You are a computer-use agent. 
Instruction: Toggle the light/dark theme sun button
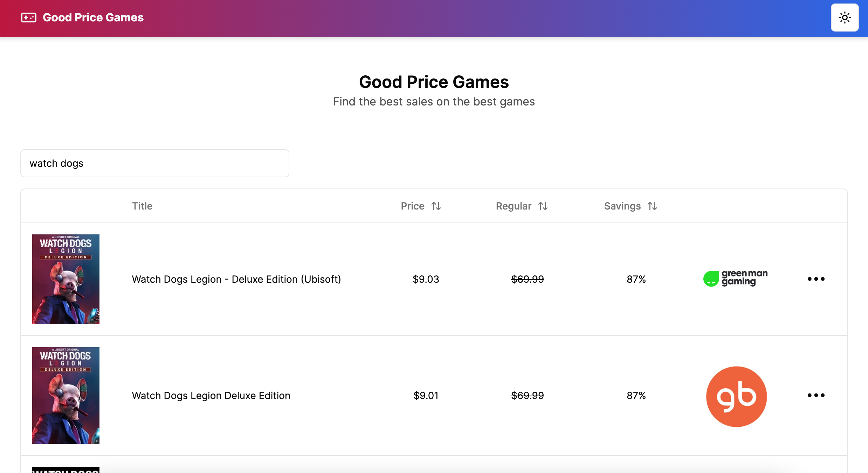tap(845, 18)
